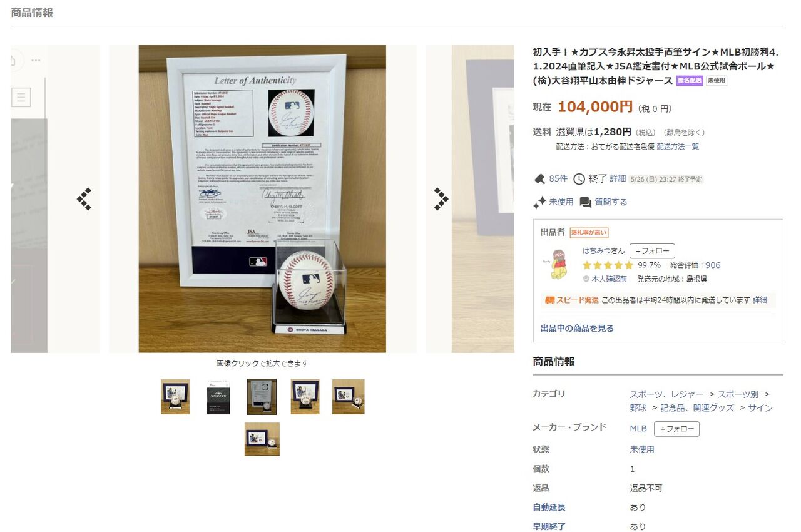Click main product photo to enlarge
Screen dimensions: 801x532
262,199
